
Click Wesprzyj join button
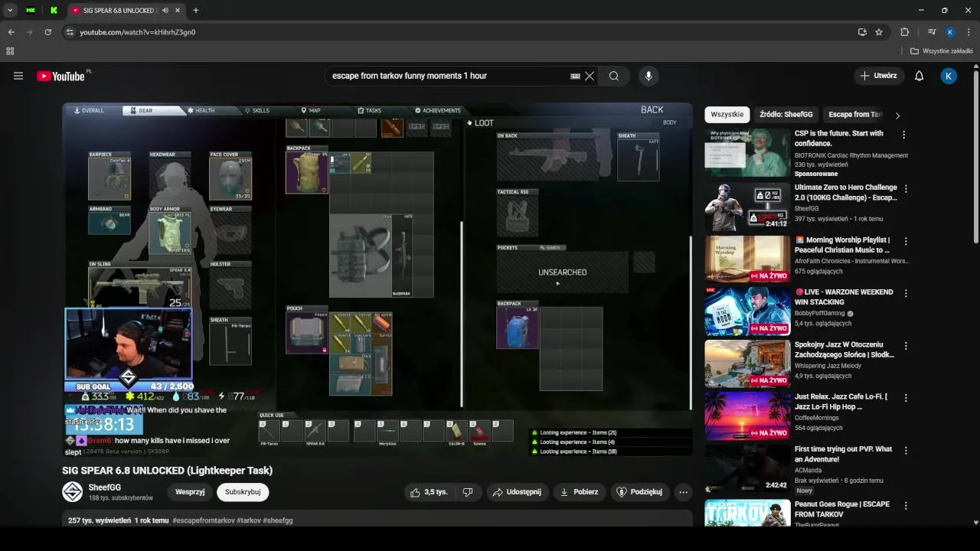coord(190,492)
